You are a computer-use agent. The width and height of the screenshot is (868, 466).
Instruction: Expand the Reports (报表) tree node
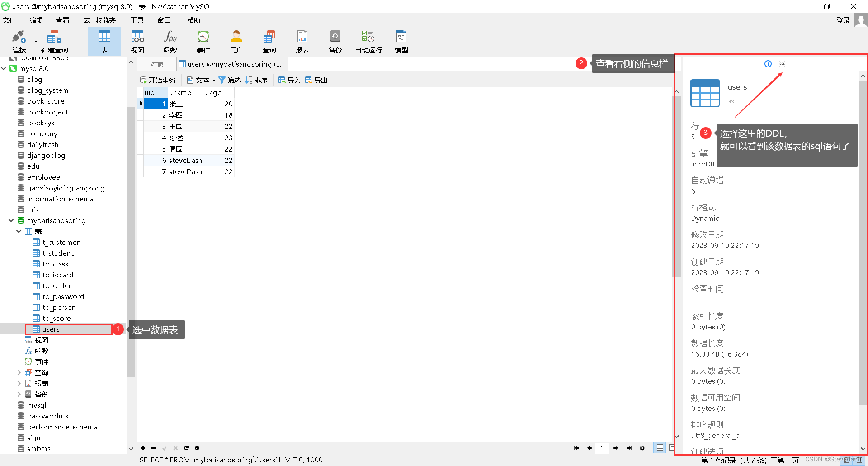tap(19, 383)
